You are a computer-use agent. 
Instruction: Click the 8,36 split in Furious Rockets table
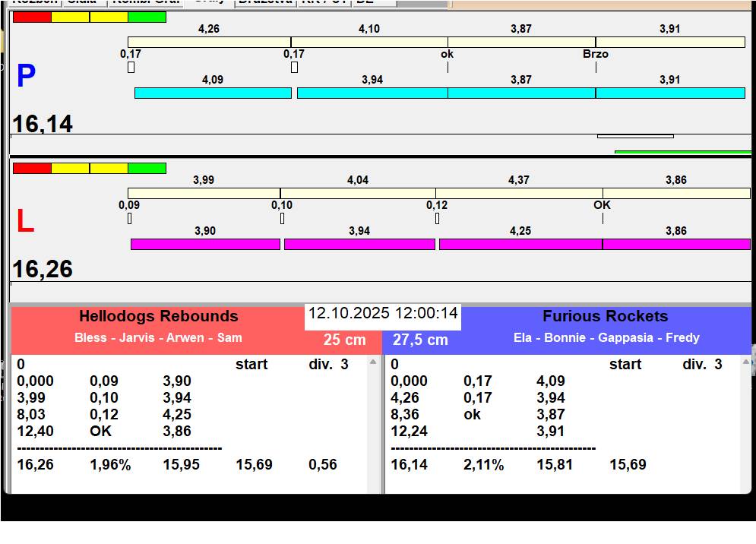tap(404, 415)
